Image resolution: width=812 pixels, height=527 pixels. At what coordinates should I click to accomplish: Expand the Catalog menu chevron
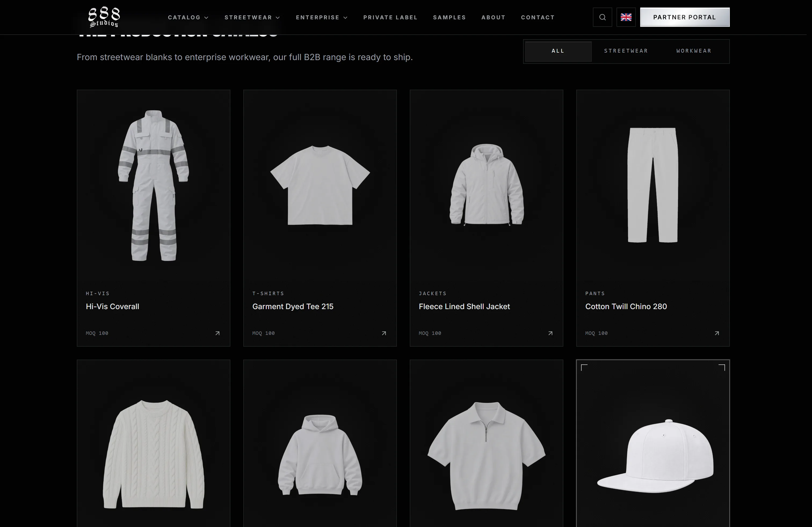206,17
